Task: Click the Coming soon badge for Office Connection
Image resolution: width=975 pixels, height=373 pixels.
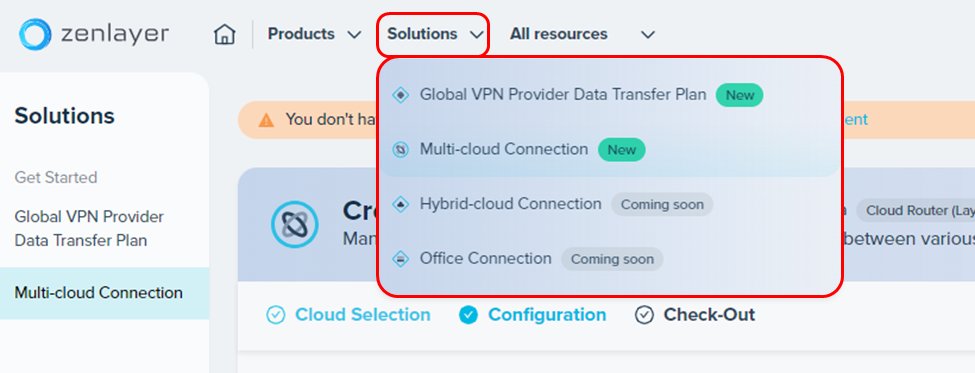Action: coord(612,259)
